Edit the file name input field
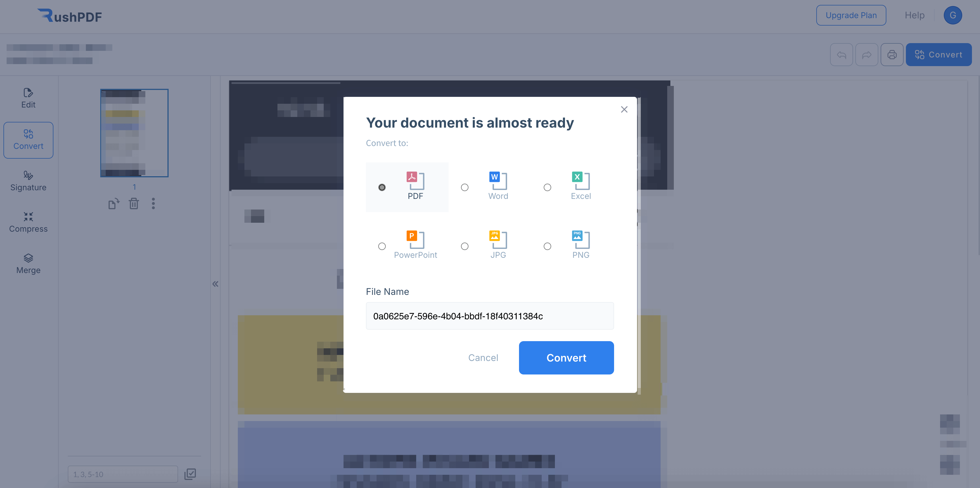This screenshot has width=980, height=488. click(489, 315)
